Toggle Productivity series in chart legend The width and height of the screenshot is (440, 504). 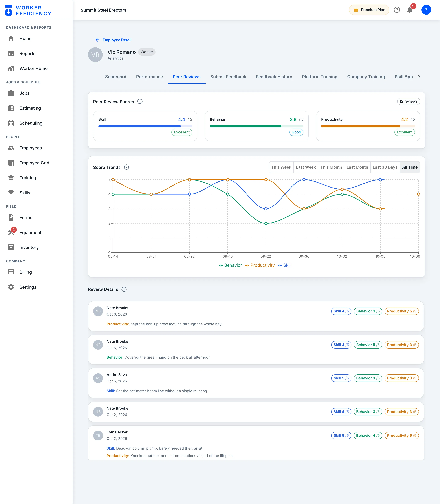(x=260, y=265)
